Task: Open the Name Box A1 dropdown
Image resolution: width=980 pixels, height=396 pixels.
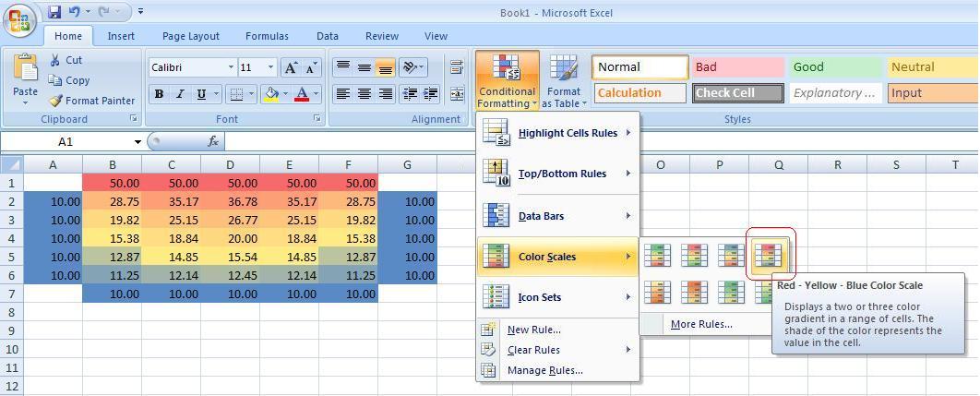Action: point(137,142)
